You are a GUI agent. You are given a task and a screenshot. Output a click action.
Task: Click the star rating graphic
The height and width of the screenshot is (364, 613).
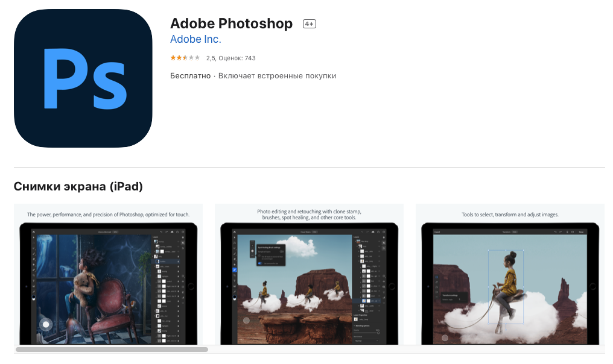tap(185, 58)
